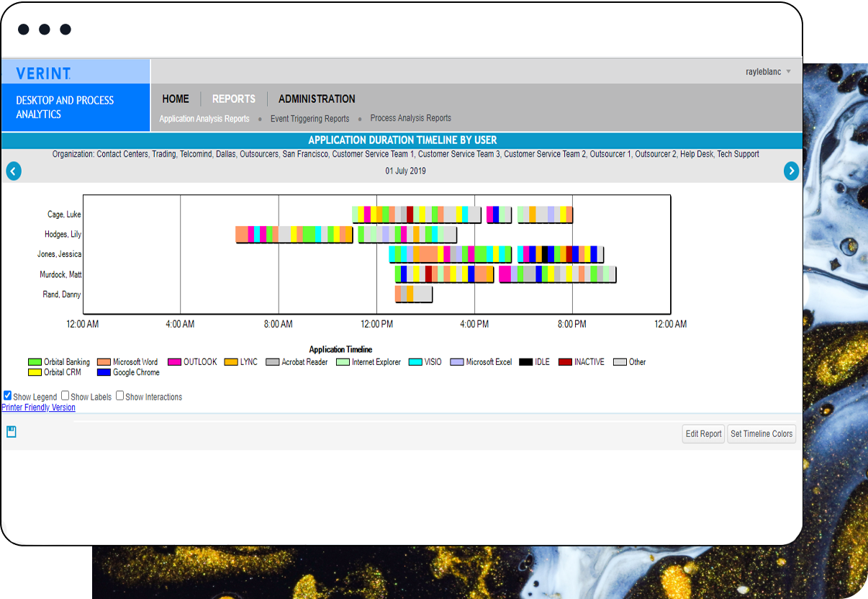Screen dimensions: 868x599
Task: Open Event Triggering Reports
Action: click(309, 118)
